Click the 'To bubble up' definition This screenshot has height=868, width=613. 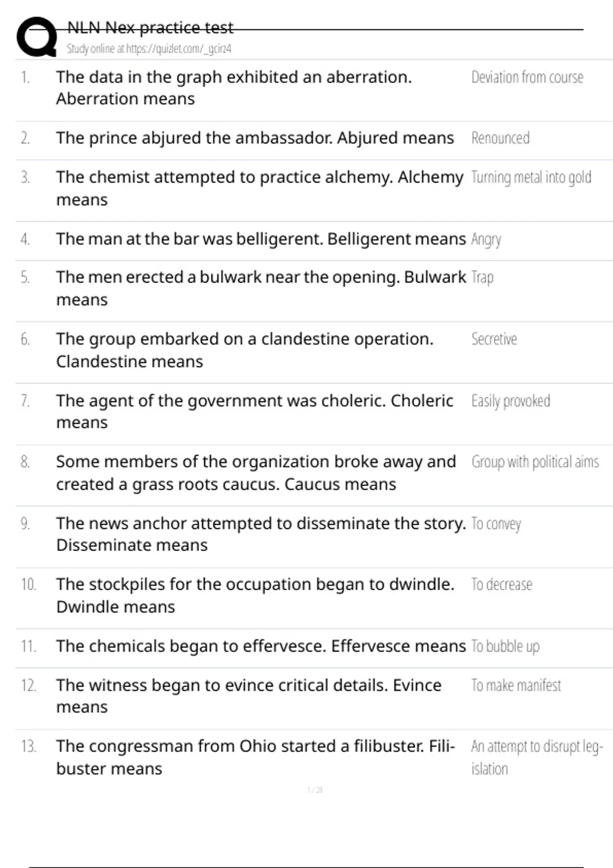(x=505, y=646)
